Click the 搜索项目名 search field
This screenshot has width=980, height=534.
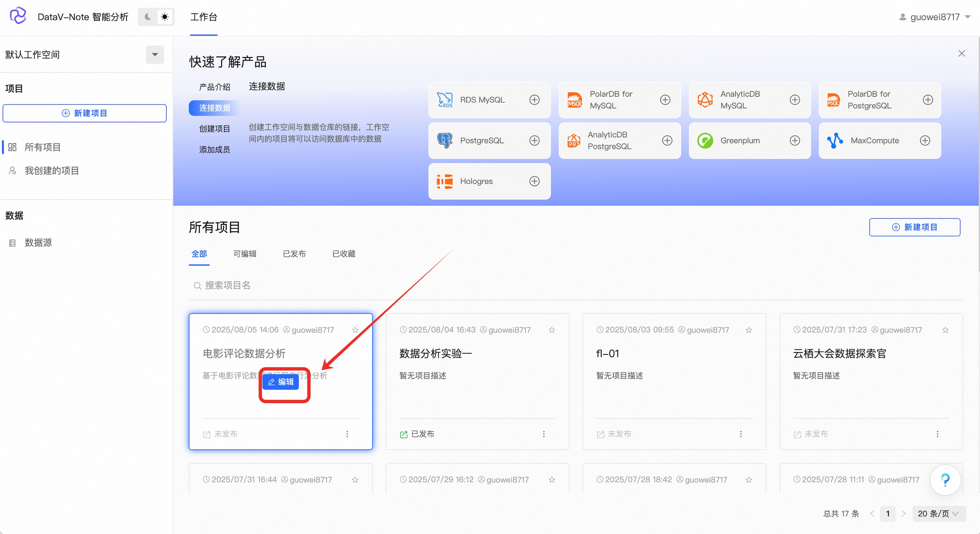pyautogui.click(x=228, y=285)
